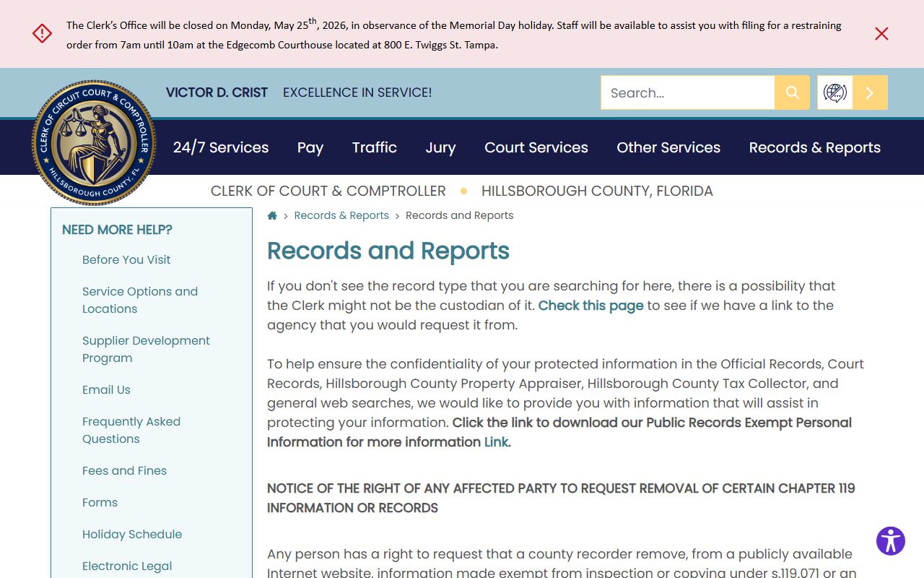View Fees and Fines page
Screen dimensions: 924x578
124,470
